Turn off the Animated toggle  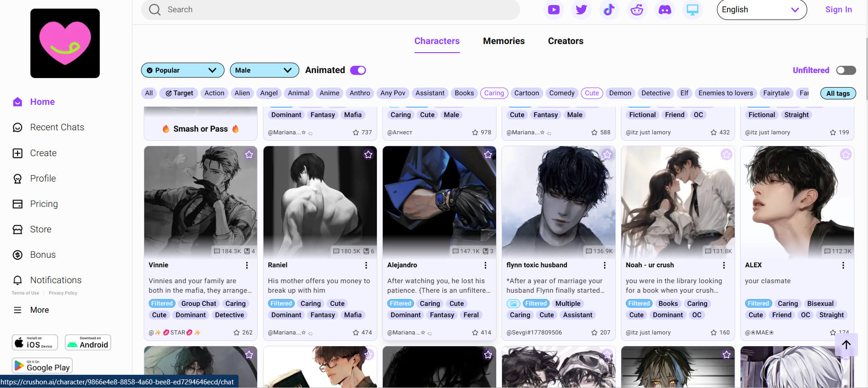tap(358, 70)
